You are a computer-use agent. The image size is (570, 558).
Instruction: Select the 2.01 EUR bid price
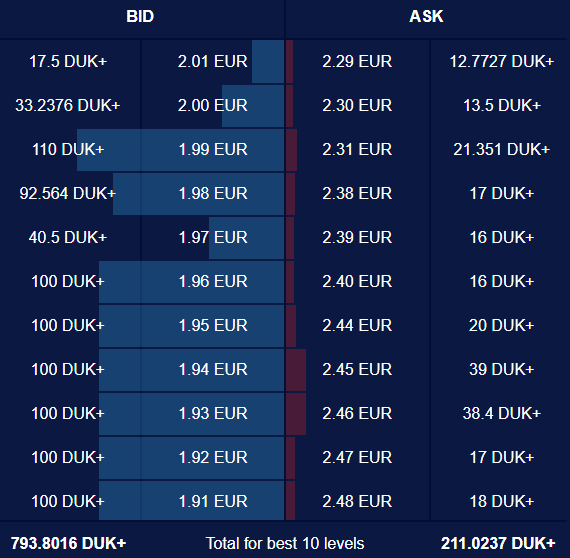[x=212, y=61]
